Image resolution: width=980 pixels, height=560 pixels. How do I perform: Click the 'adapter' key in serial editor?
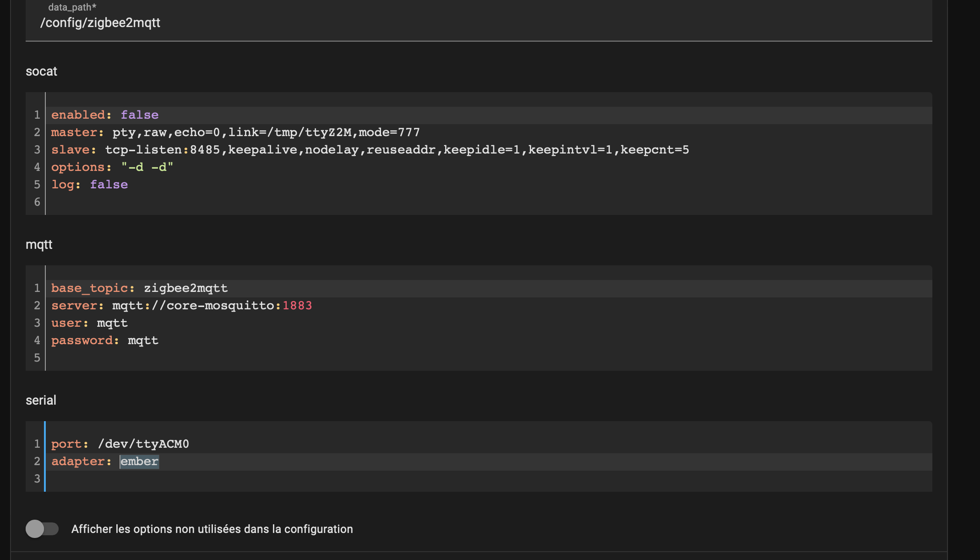(x=78, y=461)
